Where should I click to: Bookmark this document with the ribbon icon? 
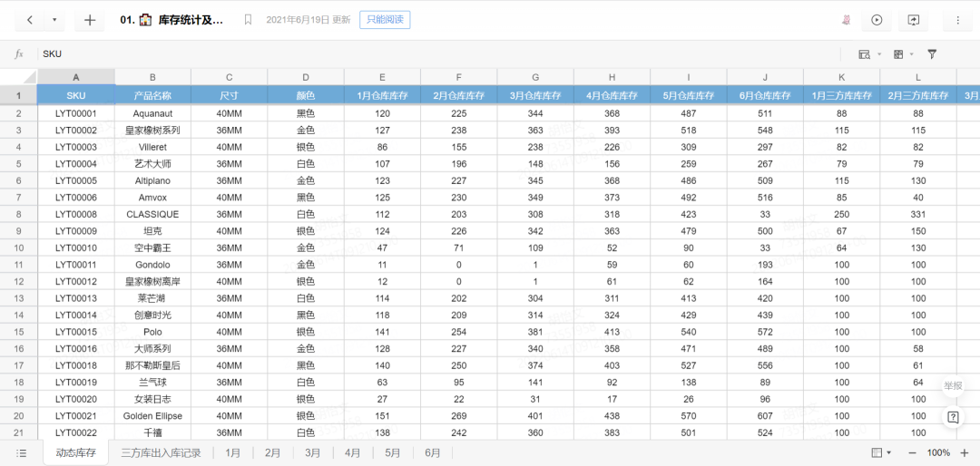pyautogui.click(x=248, y=20)
